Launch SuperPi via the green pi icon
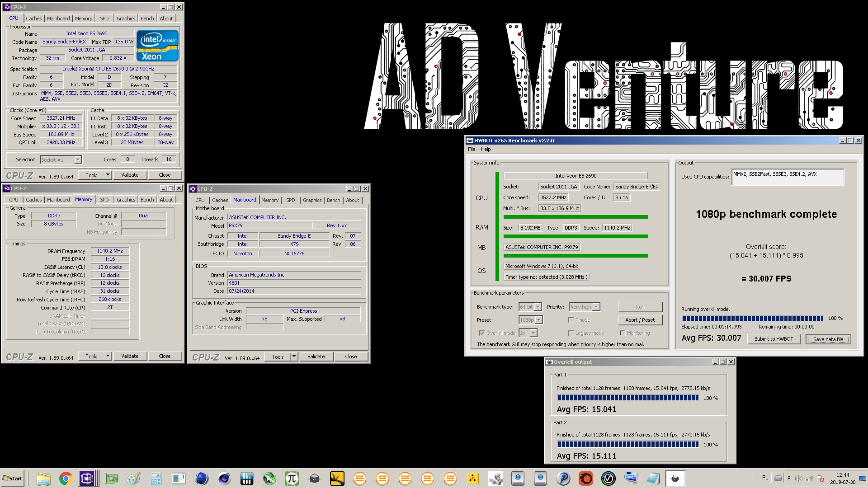Viewport: 868px width, 488px height. coord(292,478)
